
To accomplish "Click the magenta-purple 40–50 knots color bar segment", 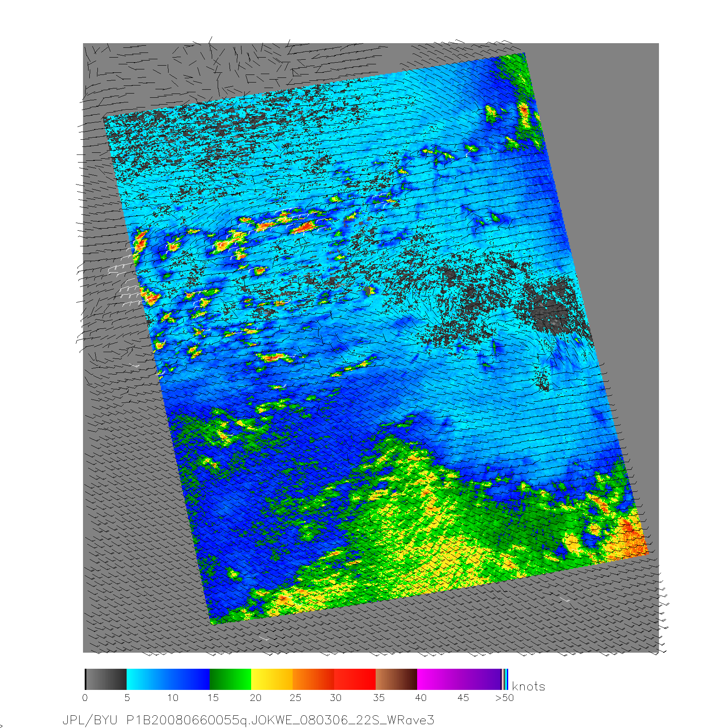I will point(459,679).
